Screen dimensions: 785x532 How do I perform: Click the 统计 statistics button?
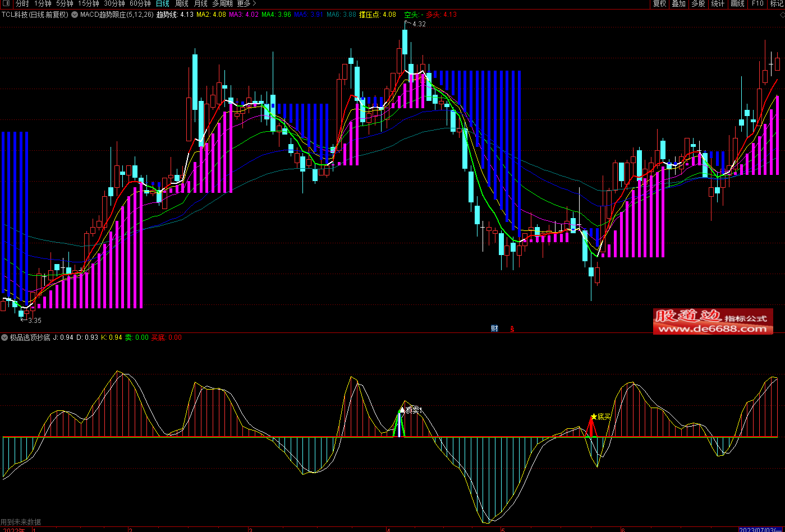[718, 4]
